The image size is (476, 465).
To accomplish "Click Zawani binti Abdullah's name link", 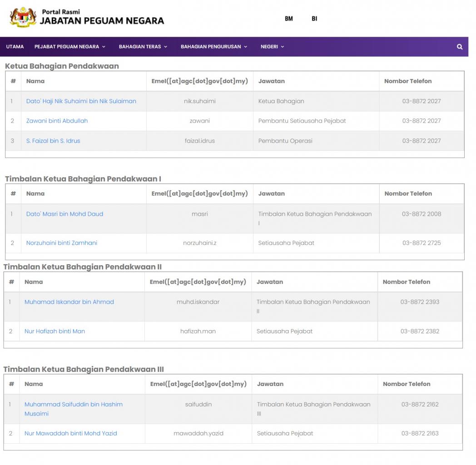I will pos(57,121).
